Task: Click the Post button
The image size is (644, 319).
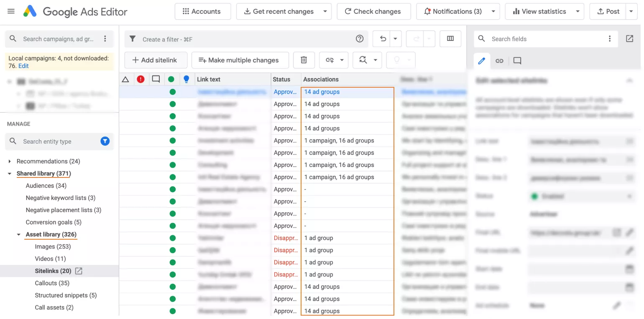Action: (x=608, y=11)
